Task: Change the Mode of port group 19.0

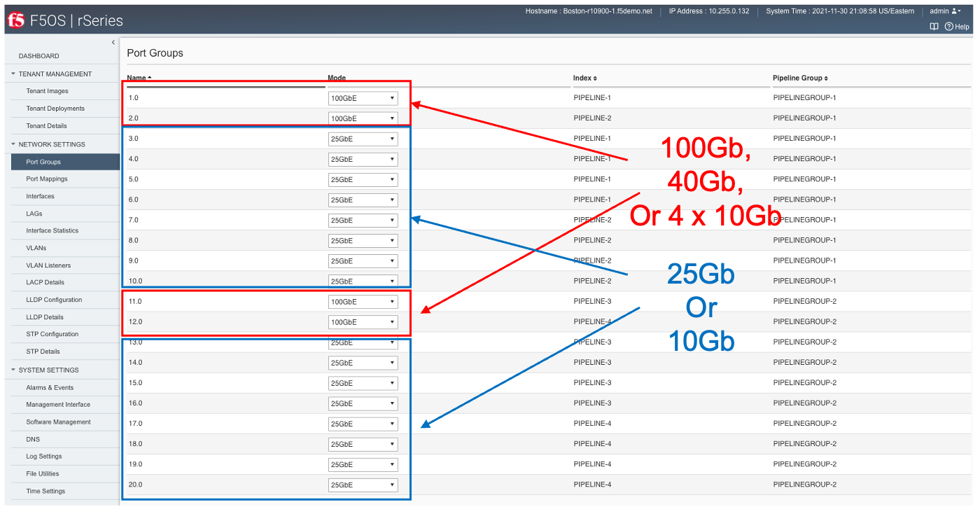Action: [363, 464]
